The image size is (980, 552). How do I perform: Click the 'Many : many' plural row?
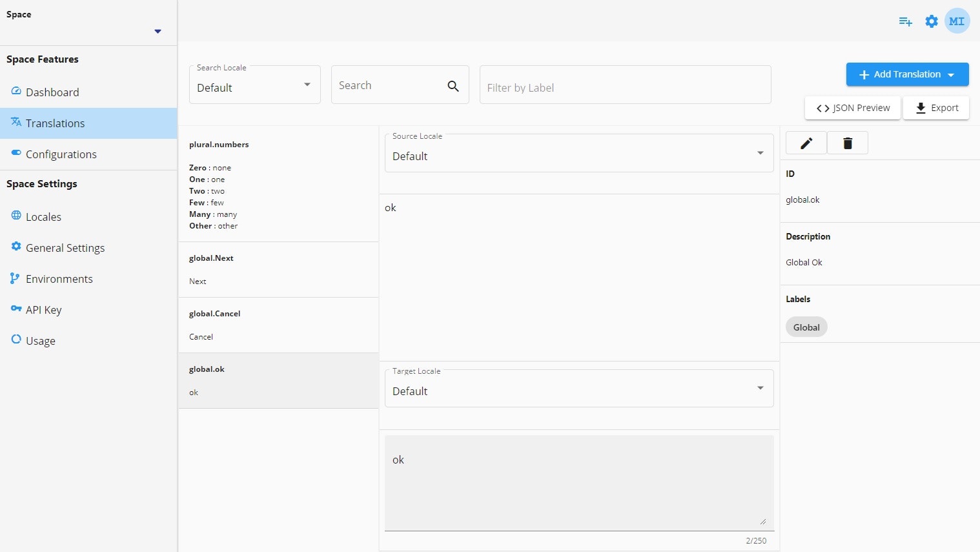coord(213,214)
